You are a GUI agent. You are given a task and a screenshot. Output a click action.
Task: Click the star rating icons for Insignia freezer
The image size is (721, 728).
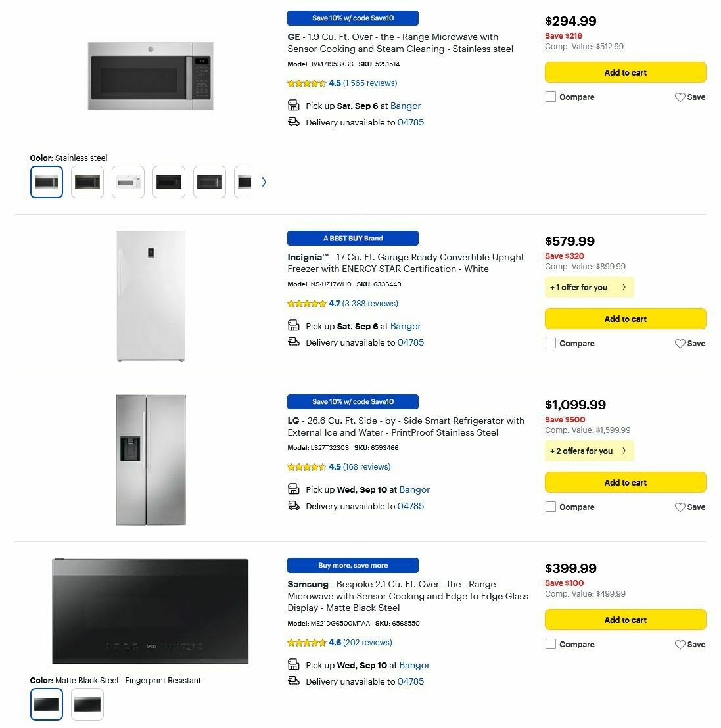coord(306,304)
